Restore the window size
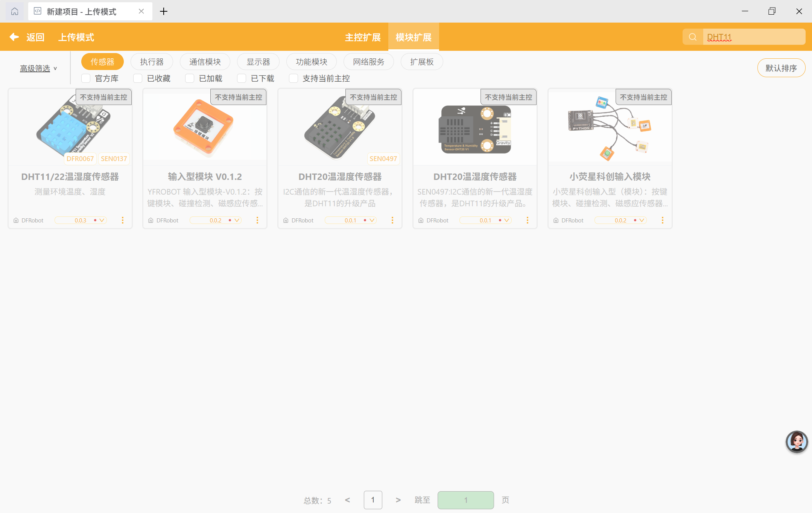The height and width of the screenshot is (513, 812). [772, 11]
